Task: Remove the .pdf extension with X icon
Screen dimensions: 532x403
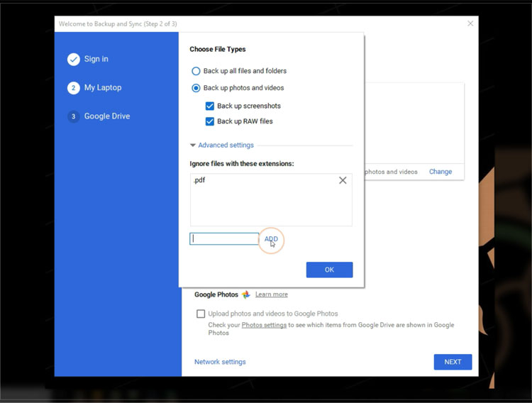Action: coord(343,180)
